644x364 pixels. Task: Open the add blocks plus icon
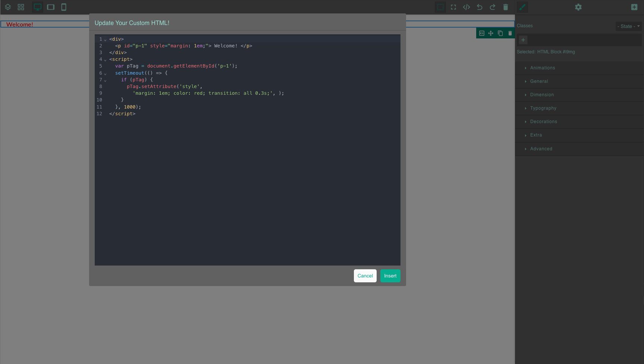pos(634,7)
